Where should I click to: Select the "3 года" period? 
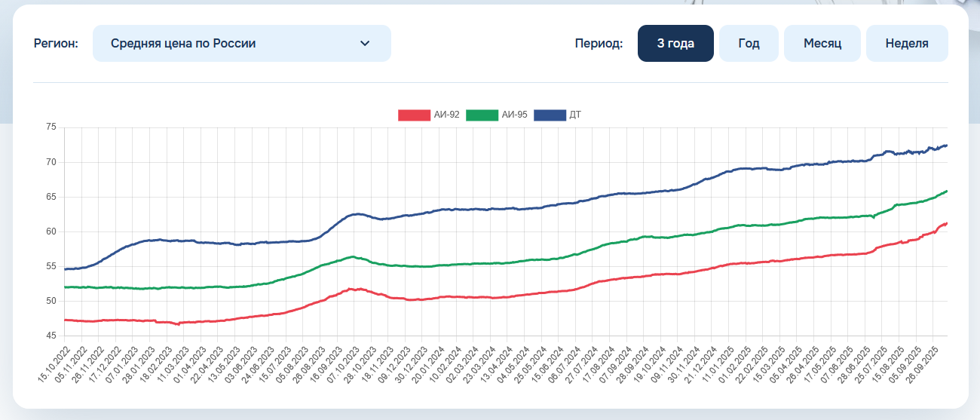[675, 44]
